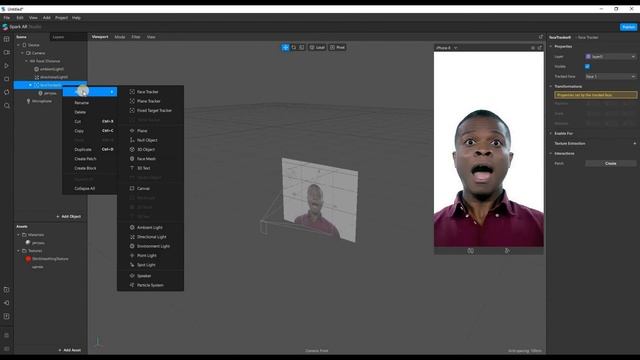Toggle the Visible checkbox in Properties
Screen dimensions: 640x360
pos(587,67)
